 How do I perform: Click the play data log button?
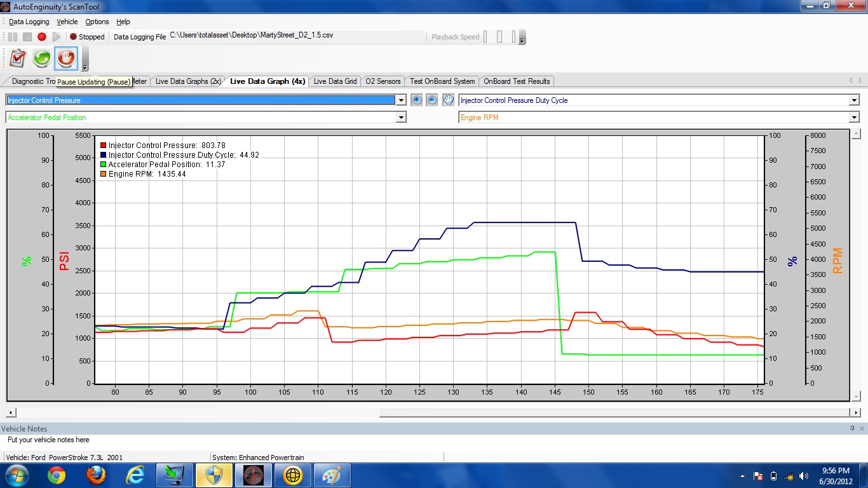tap(57, 37)
